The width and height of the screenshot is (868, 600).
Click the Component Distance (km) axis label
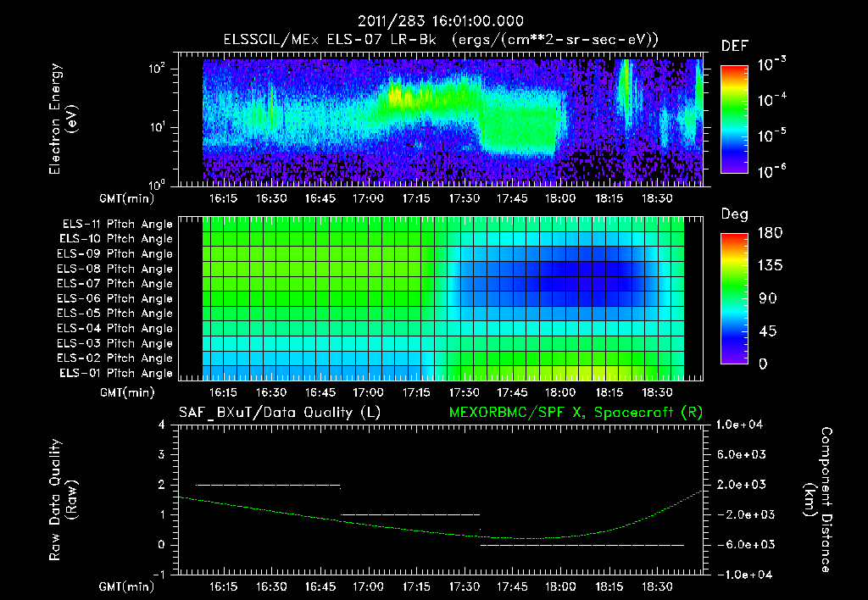(818, 500)
